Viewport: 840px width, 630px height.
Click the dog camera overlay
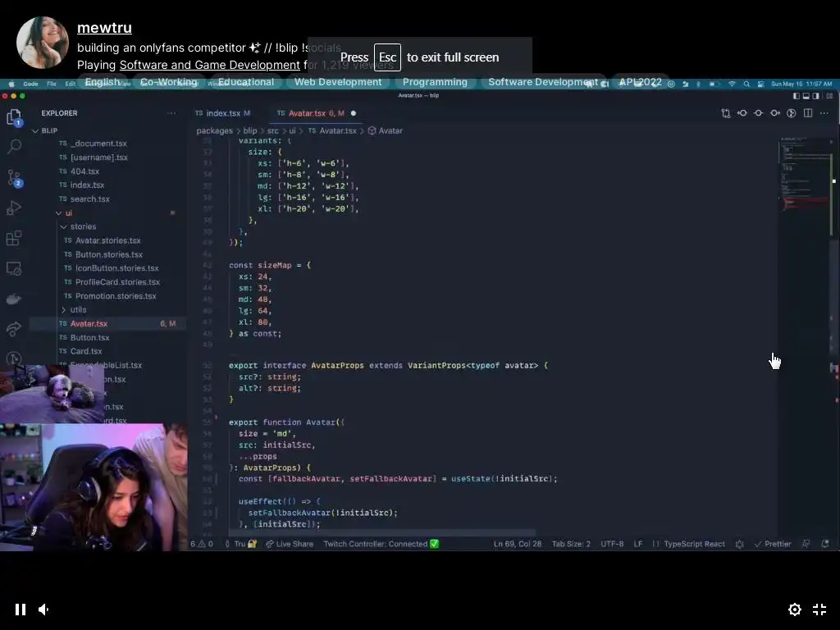tap(52, 394)
